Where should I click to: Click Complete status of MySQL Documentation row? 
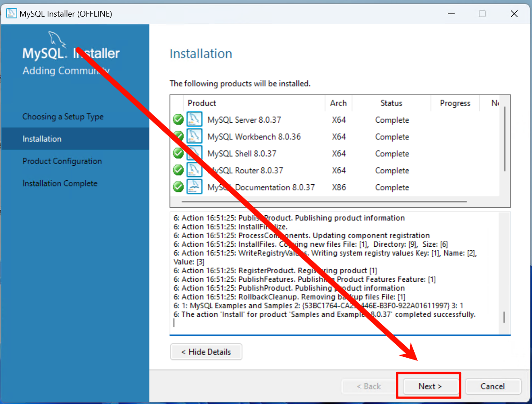tap(392, 187)
